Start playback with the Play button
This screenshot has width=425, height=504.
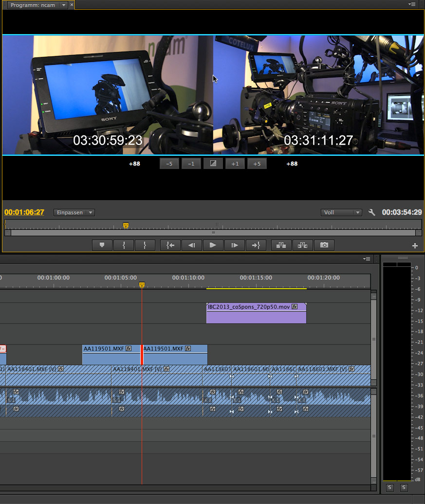(x=213, y=245)
